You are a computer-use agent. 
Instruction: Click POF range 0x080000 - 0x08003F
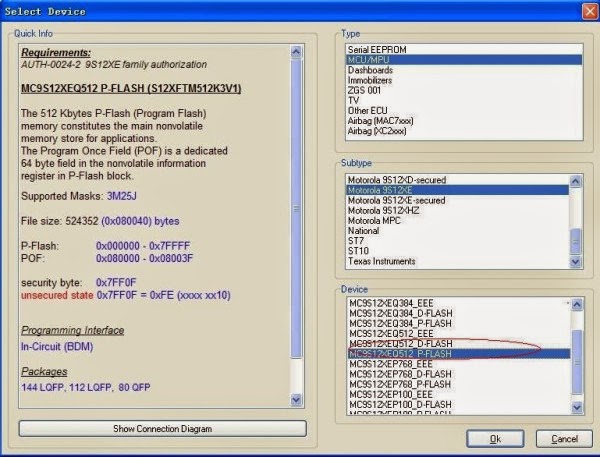pos(144,258)
